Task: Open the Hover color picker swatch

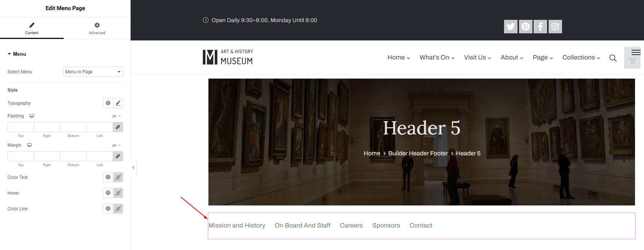Action: (x=118, y=193)
